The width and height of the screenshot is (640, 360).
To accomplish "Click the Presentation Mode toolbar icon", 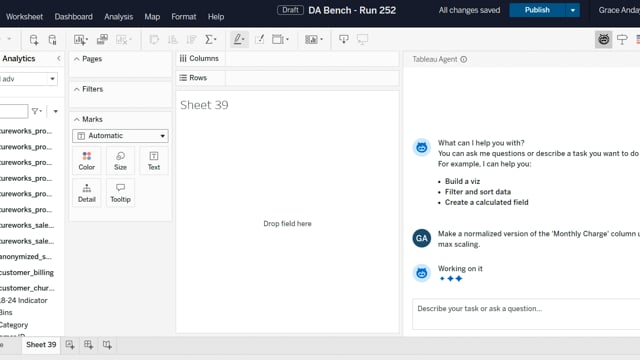I will (362, 40).
